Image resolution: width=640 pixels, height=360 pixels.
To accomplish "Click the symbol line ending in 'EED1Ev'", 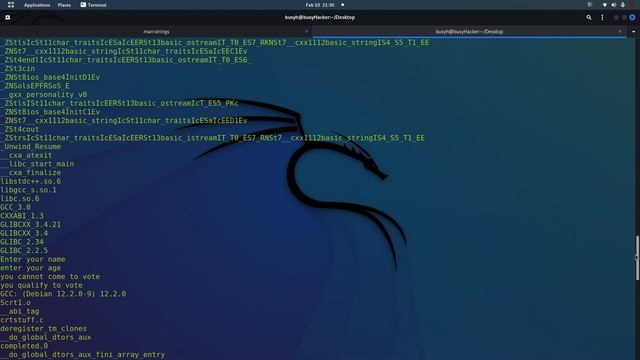I will (124, 121).
